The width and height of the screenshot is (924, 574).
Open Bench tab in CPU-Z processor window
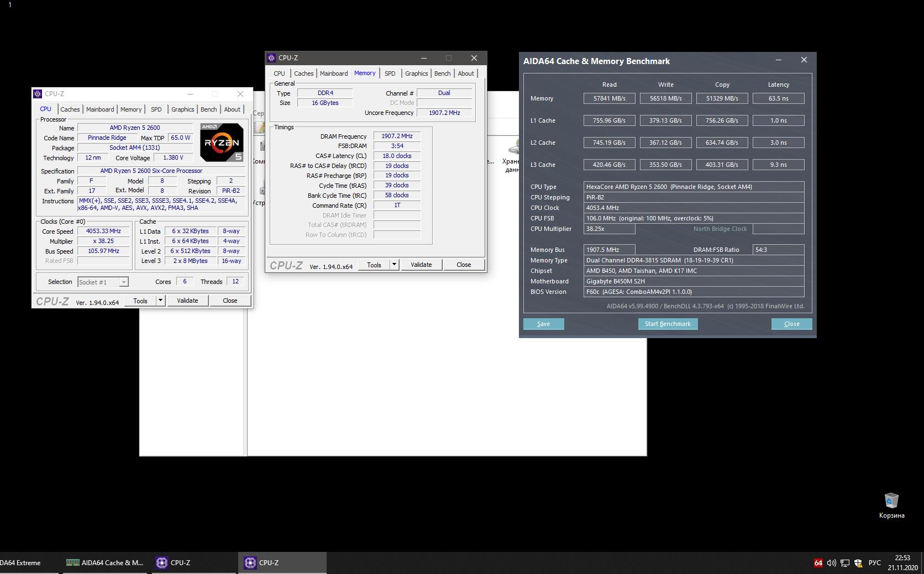(208, 109)
